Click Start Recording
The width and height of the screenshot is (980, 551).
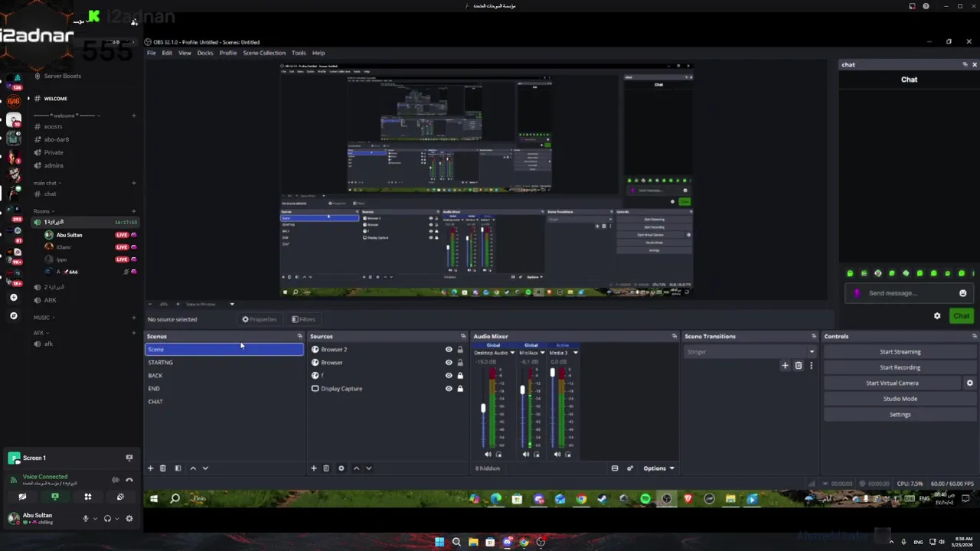(900, 367)
